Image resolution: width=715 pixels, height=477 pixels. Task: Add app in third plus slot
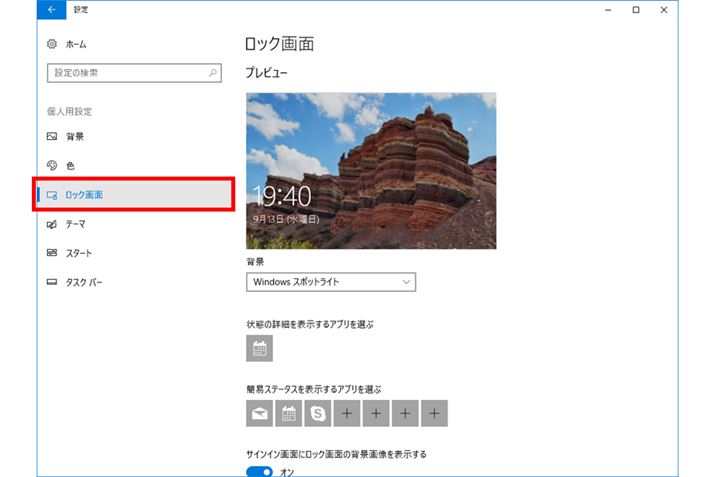[x=405, y=413]
